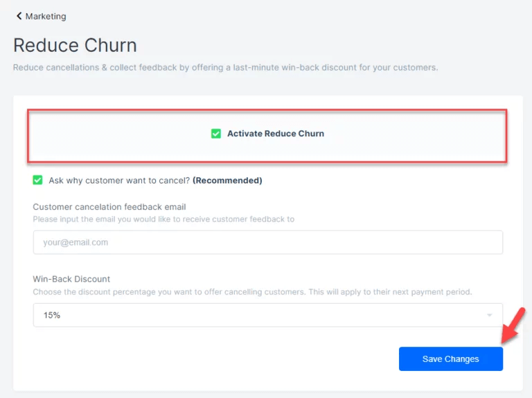Click the Activate Reduce Churn label text

[276, 134]
